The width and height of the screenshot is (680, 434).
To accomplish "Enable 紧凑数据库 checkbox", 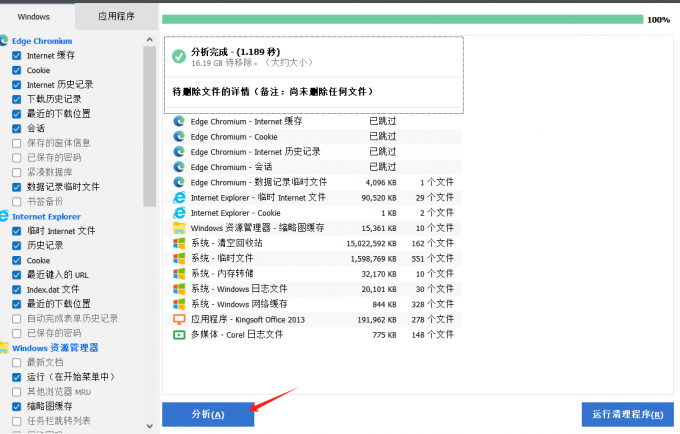I will coord(16,172).
